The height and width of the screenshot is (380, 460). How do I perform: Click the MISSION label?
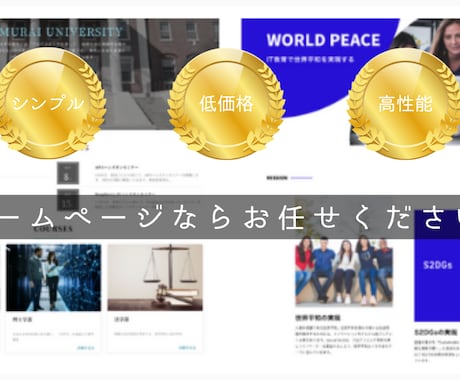point(277,178)
